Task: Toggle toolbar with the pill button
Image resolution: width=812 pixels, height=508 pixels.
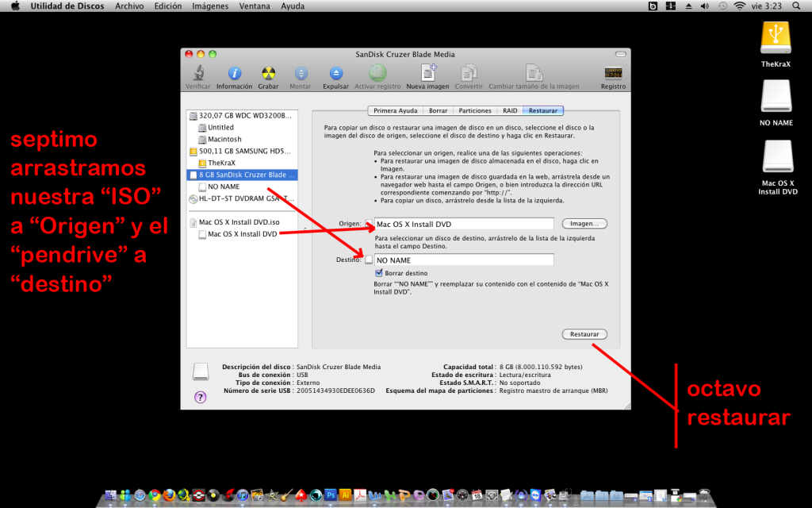Action: [620, 54]
